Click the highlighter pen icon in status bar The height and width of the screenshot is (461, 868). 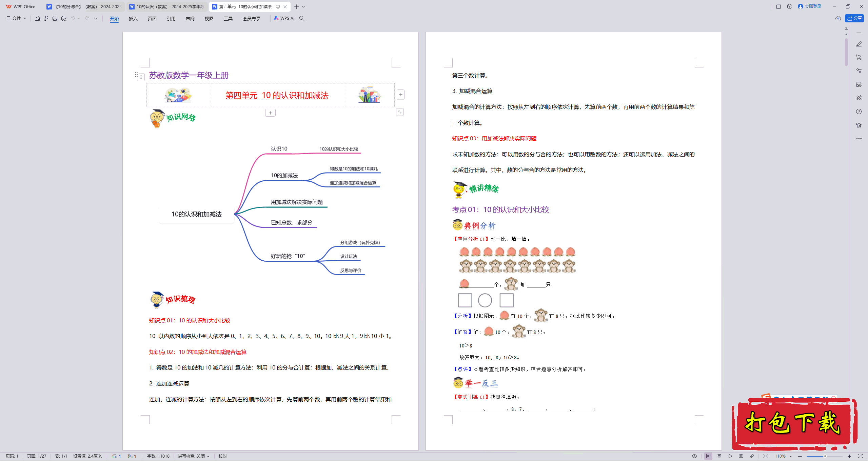[752, 456]
